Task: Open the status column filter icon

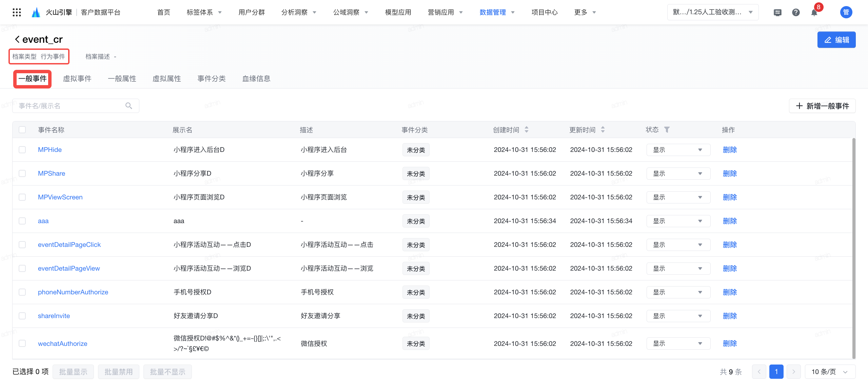Action: click(667, 130)
